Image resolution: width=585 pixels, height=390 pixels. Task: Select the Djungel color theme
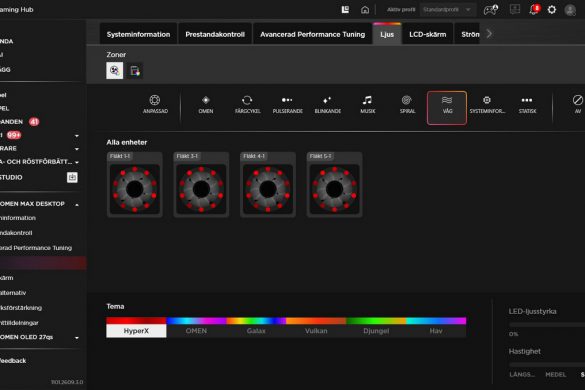coord(376,327)
